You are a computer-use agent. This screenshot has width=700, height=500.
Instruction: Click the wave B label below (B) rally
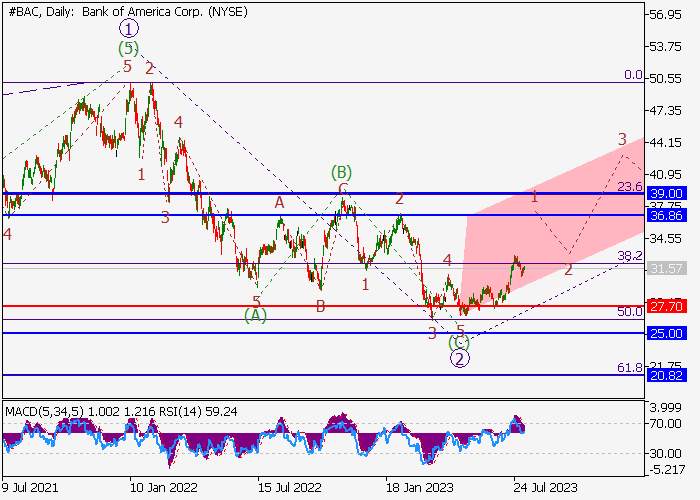(320, 306)
